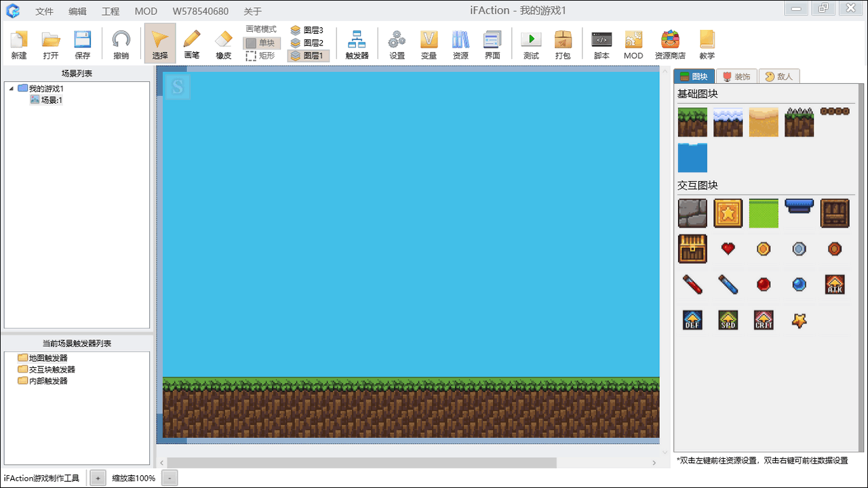Select the CRIT upgrade item
The width and height of the screenshot is (868, 488).
764,320
